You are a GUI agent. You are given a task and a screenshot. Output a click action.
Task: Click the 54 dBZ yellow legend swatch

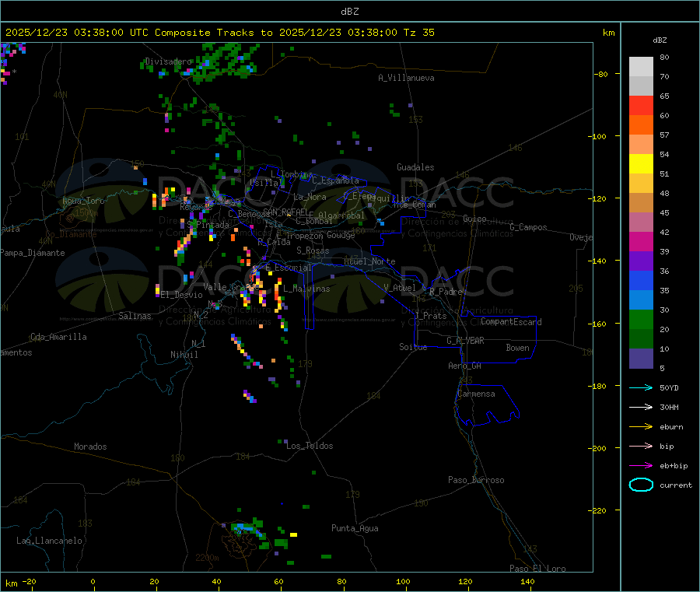click(641, 164)
